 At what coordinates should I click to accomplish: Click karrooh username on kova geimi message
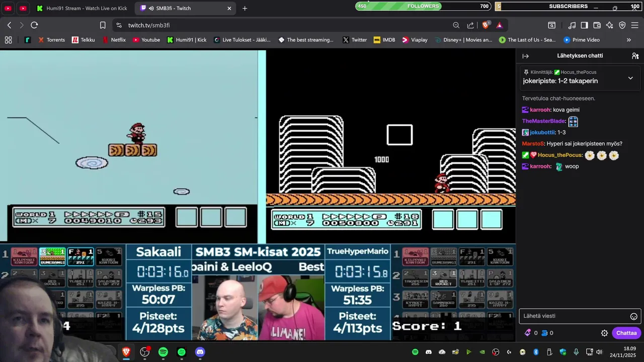point(540,110)
